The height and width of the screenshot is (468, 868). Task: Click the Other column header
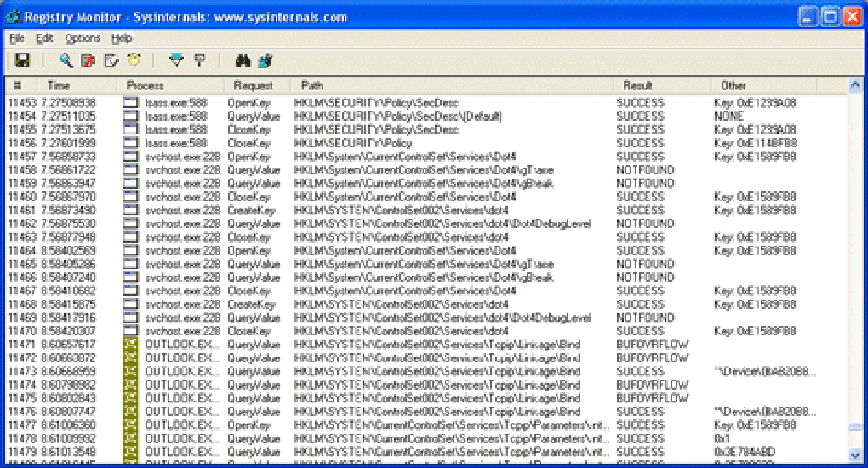tap(764, 86)
